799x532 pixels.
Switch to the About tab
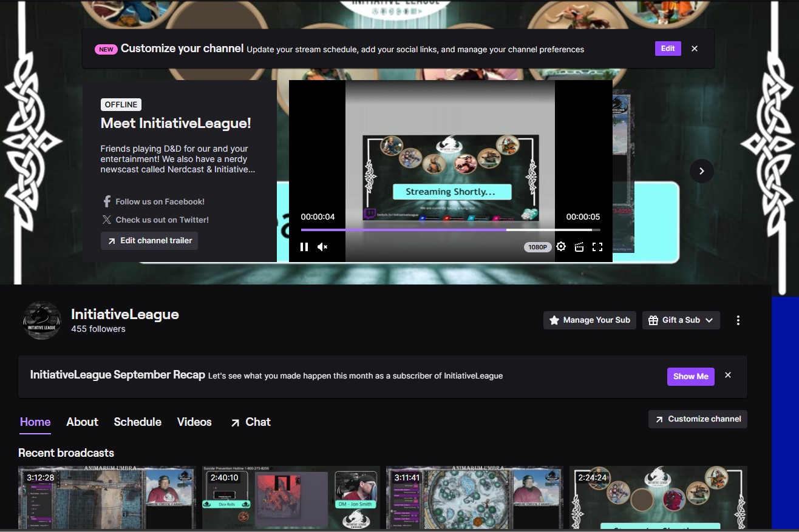coord(82,422)
